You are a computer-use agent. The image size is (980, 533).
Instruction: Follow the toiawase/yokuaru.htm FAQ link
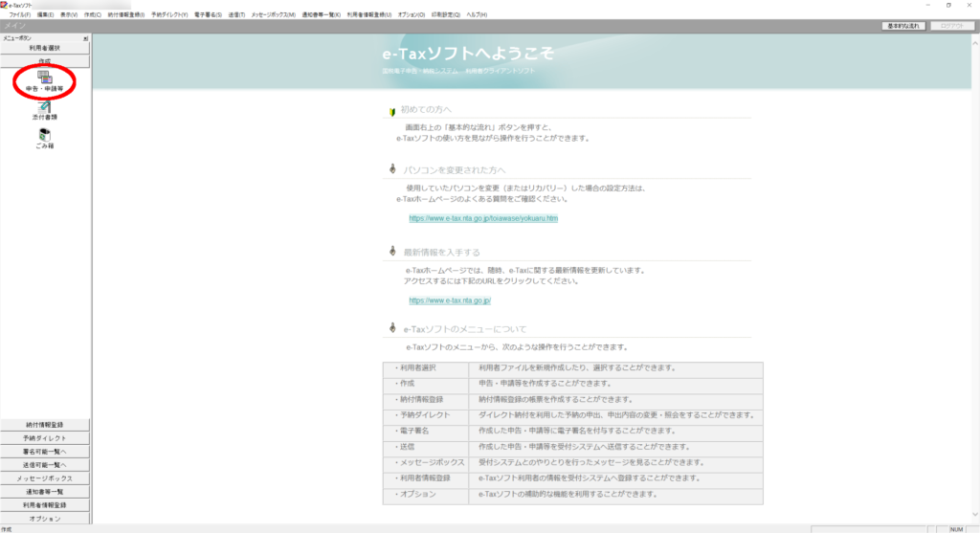pyautogui.click(x=483, y=218)
